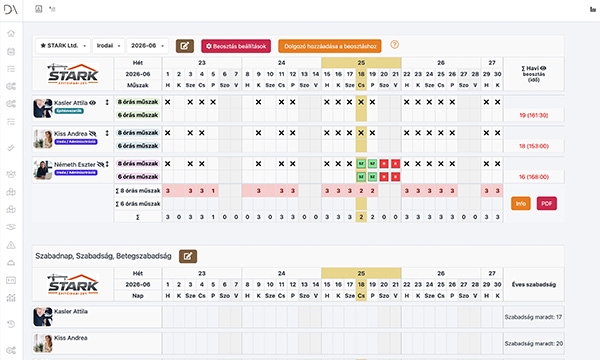Click Kasler Attila's 8 órás műszak label
The width and height of the screenshot is (600, 360).
tap(138, 102)
